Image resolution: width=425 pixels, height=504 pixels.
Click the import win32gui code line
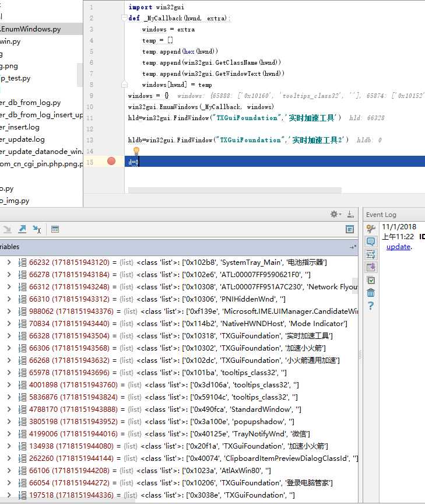156,7
